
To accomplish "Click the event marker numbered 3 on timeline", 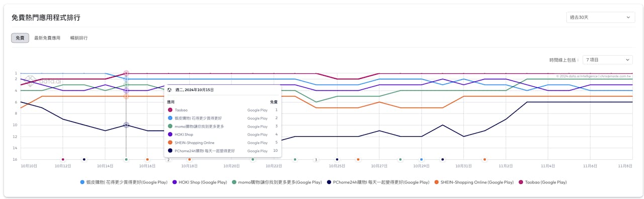I will (x=316, y=160).
